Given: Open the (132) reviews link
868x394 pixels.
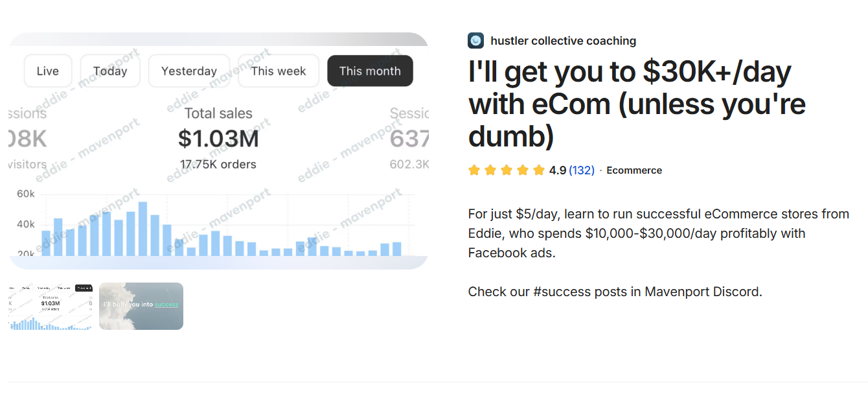Looking at the screenshot, I should pyautogui.click(x=581, y=170).
